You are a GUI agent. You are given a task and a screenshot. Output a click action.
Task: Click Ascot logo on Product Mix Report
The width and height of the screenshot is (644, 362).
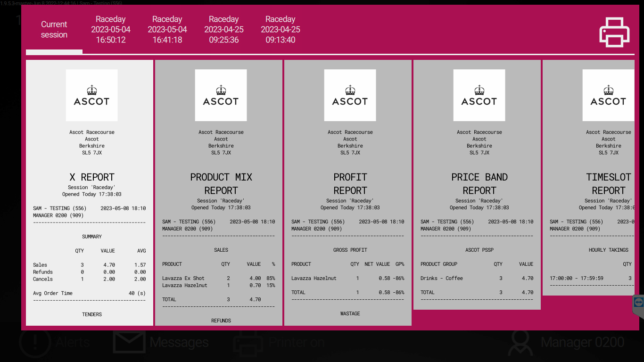pos(221,95)
